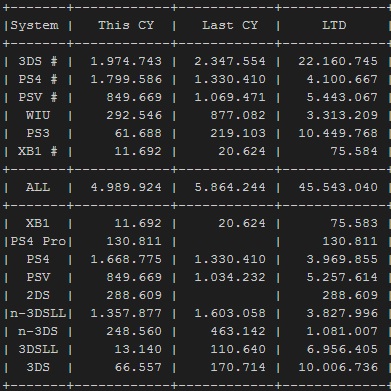Select 3DS # LTD value 22.160.745
This screenshot has width=391, height=391.
[338, 61]
